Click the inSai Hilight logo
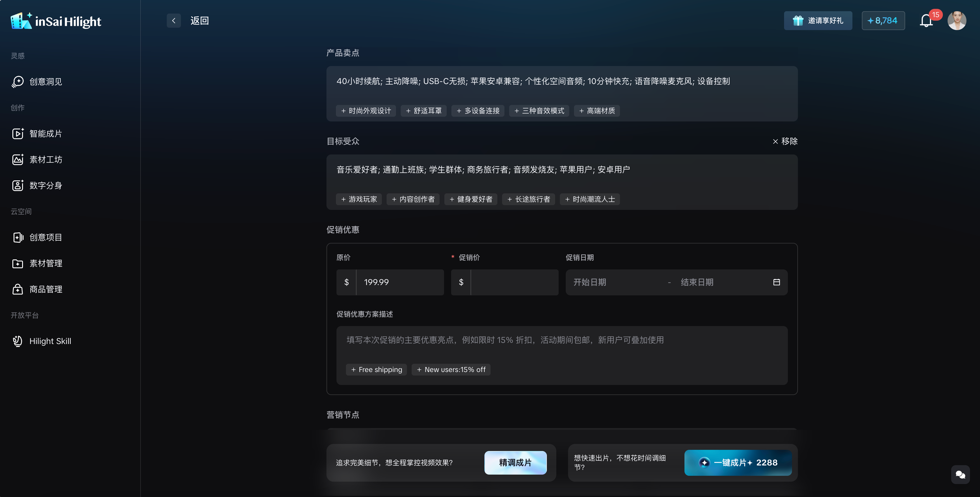 pyautogui.click(x=56, y=21)
